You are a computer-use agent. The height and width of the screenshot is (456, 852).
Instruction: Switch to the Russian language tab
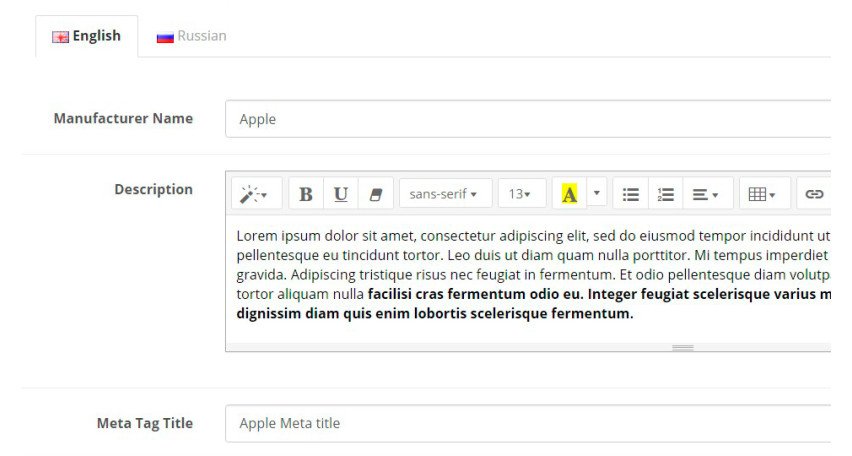[x=191, y=36]
